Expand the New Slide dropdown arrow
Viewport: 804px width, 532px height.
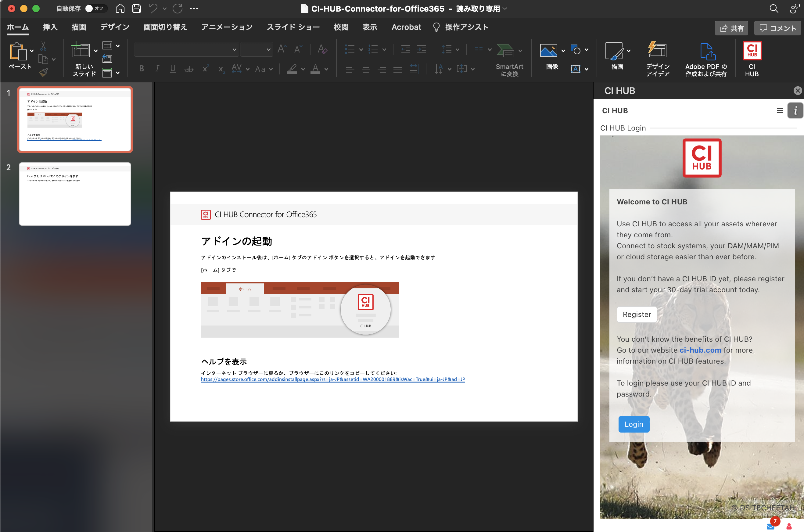[96, 51]
